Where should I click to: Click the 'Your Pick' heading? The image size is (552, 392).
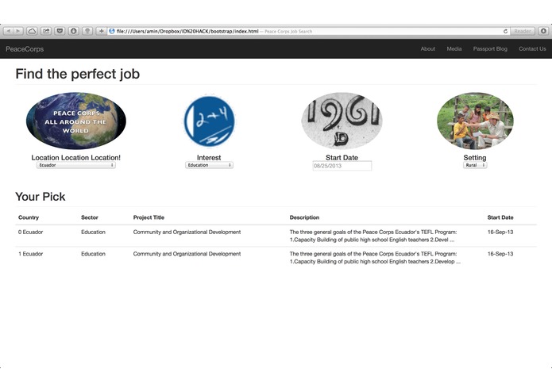41,197
